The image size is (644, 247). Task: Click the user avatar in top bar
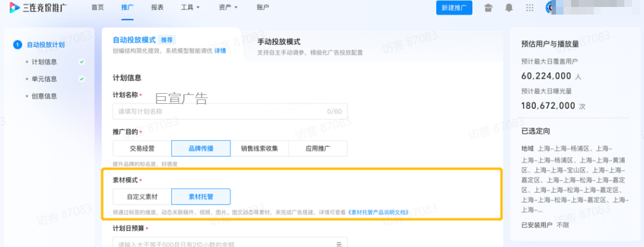point(550,8)
